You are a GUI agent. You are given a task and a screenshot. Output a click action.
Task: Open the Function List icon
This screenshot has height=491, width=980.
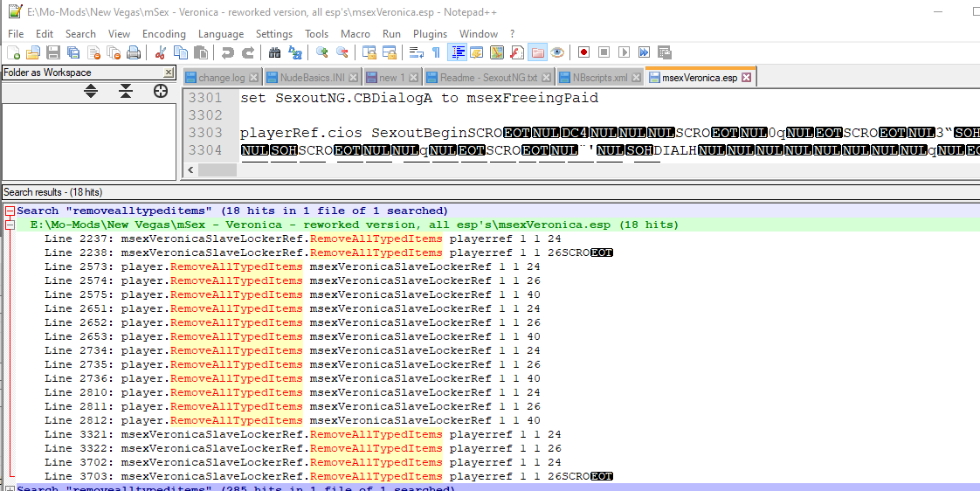[517, 52]
